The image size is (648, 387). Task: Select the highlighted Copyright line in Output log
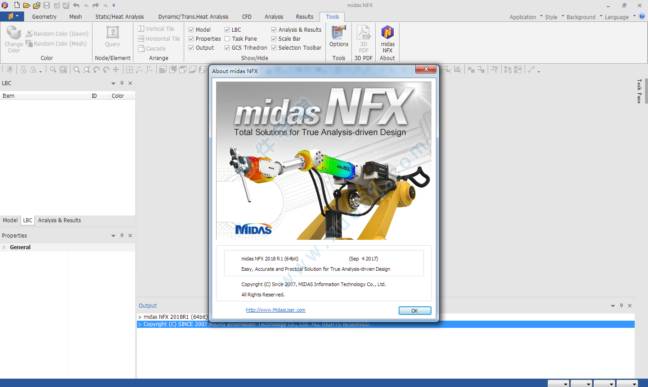(386, 324)
